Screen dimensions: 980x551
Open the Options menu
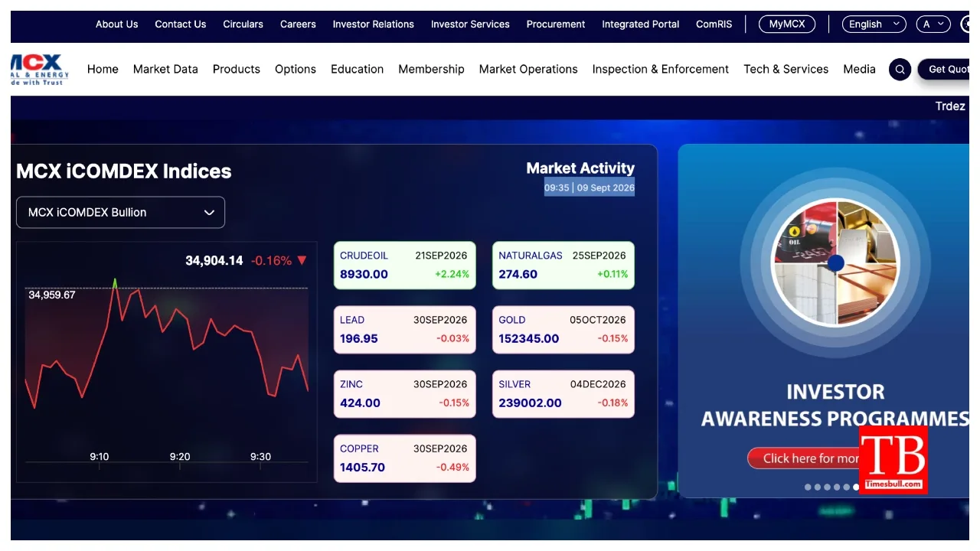pyautogui.click(x=296, y=69)
